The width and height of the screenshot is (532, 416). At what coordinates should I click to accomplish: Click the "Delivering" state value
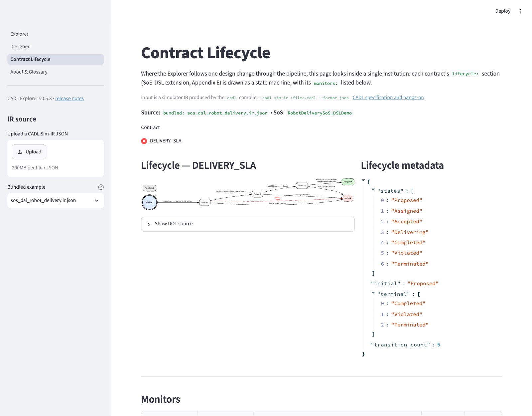coord(410,232)
